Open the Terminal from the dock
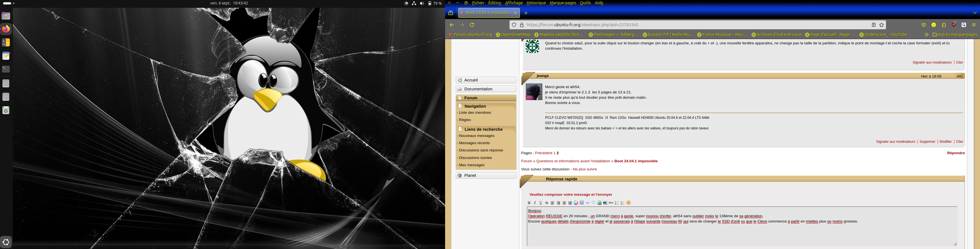Screen dimensions: 980x249 tap(6, 69)
